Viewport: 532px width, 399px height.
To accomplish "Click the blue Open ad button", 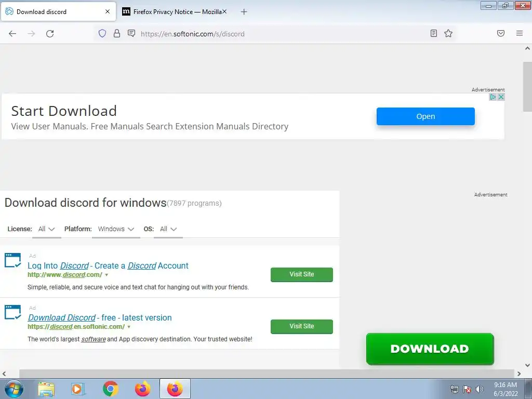I will click(425, 116).
